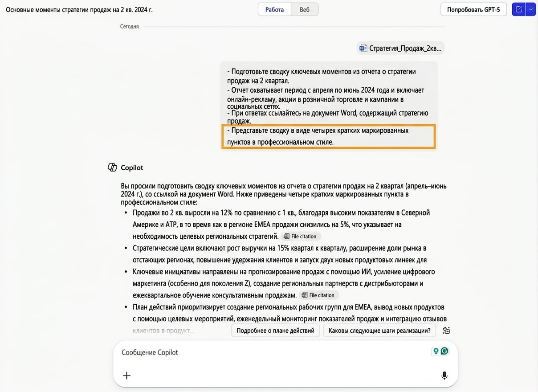The image size is (538, 392).
Task: Click bullet text Ключевые инициативы направлены
Action: pos(284,283)
